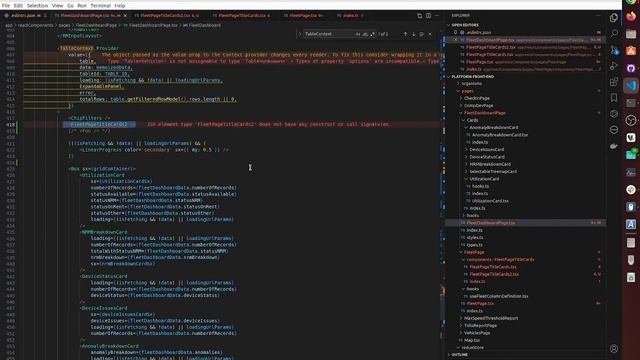Collapse the PLATFORM-FRONTEND section

click(x=473, y=76)
